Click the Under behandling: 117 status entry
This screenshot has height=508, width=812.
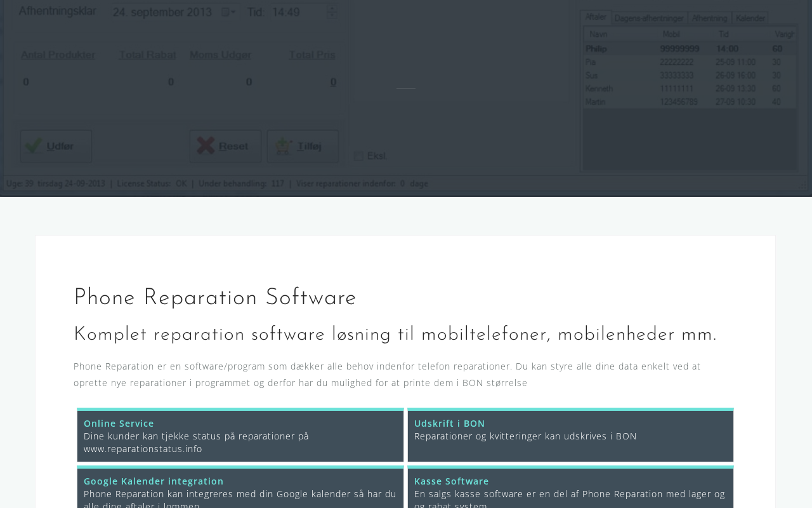pos(241,184)
